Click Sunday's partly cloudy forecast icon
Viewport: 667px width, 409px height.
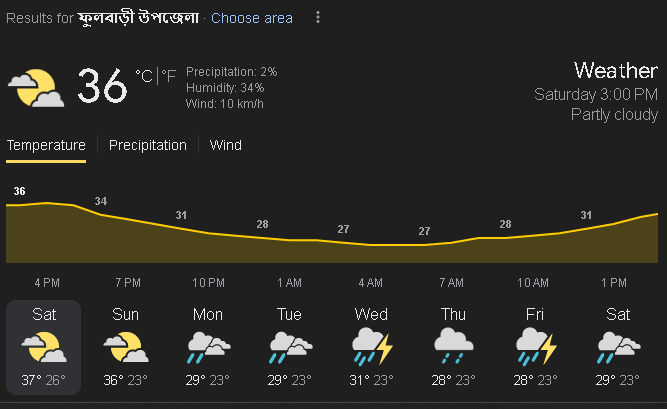click(x=126, y=347)
